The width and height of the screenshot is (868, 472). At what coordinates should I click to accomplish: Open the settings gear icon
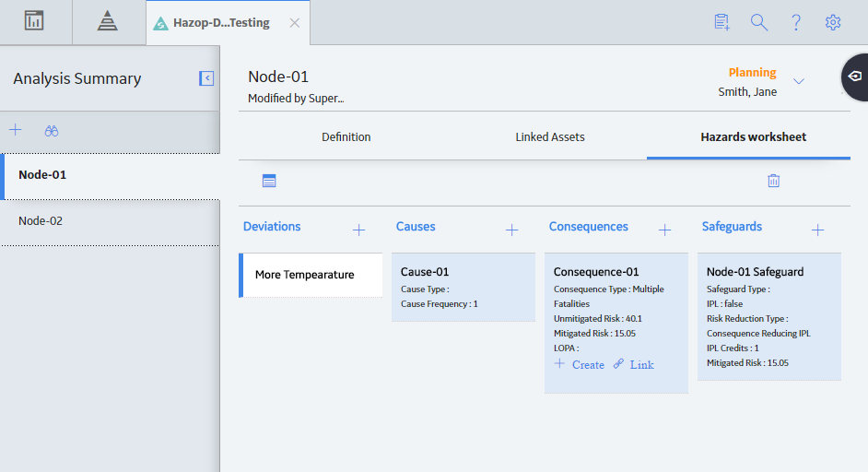833,22
